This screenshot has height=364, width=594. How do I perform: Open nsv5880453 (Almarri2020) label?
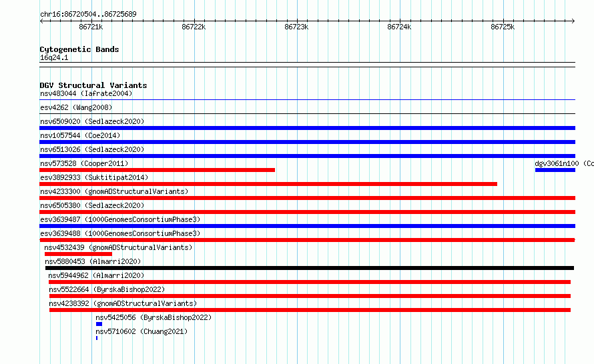93,261
